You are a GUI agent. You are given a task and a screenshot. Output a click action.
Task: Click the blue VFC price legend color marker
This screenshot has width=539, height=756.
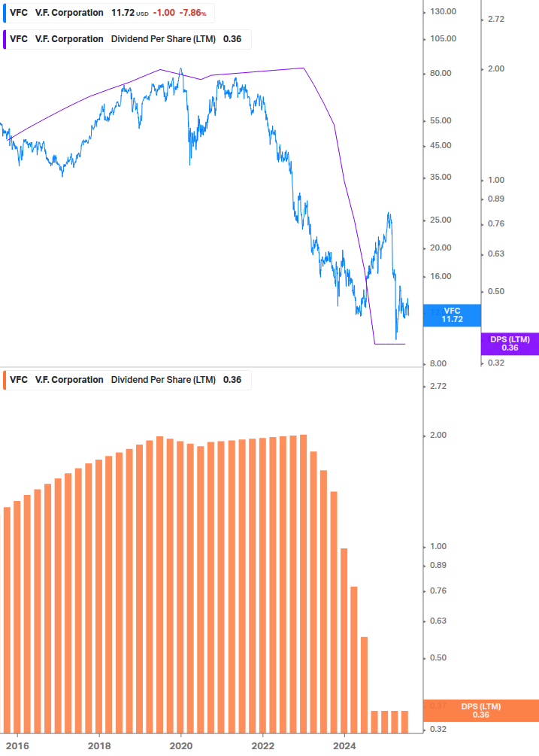tap(5, 13)
